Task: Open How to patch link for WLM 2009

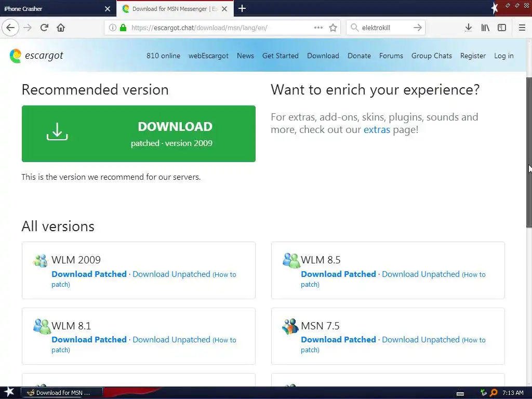Action: point(225,274)
